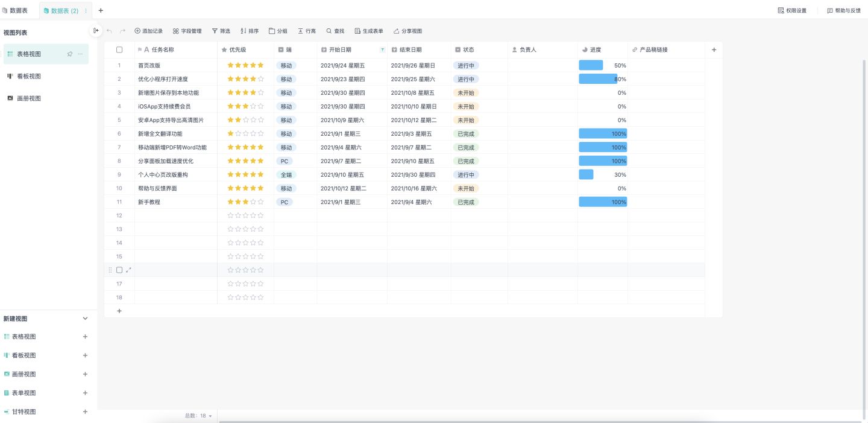This screenshot has height=423, width=868.
Task: Add a new row with bottom plus
Action: coord(119,311)
